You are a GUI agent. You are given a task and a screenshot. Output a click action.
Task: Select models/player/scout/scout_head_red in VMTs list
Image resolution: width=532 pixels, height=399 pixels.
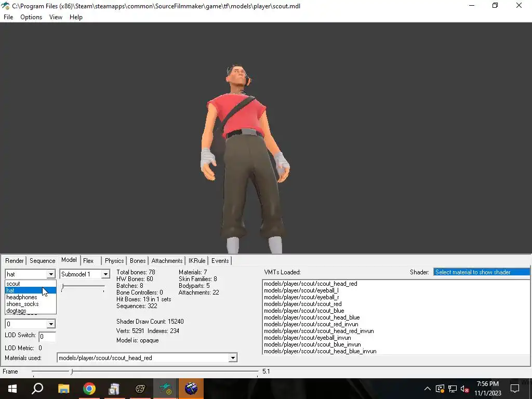pyautogui.click(x=311, y=284)
